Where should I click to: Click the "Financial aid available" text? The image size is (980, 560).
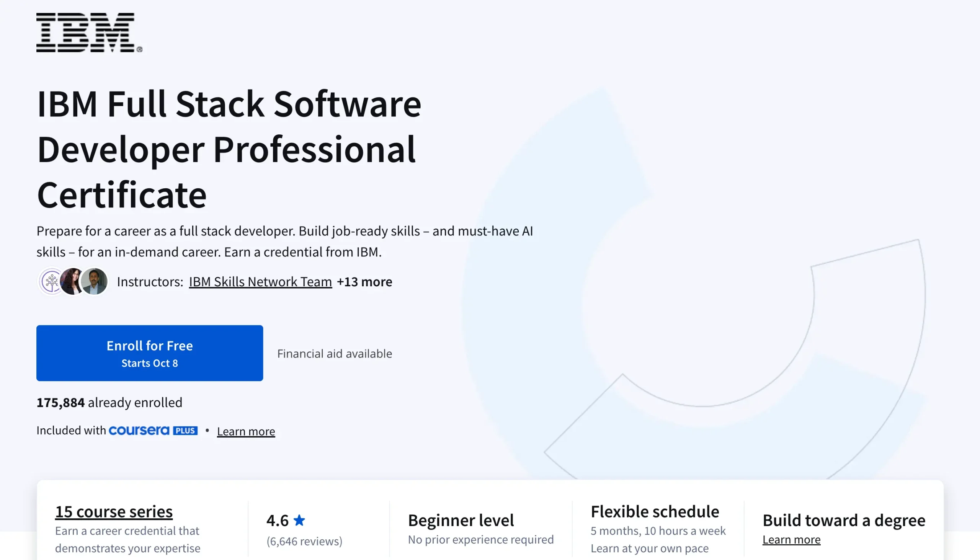pyautogui.click(x=335, y=353)
